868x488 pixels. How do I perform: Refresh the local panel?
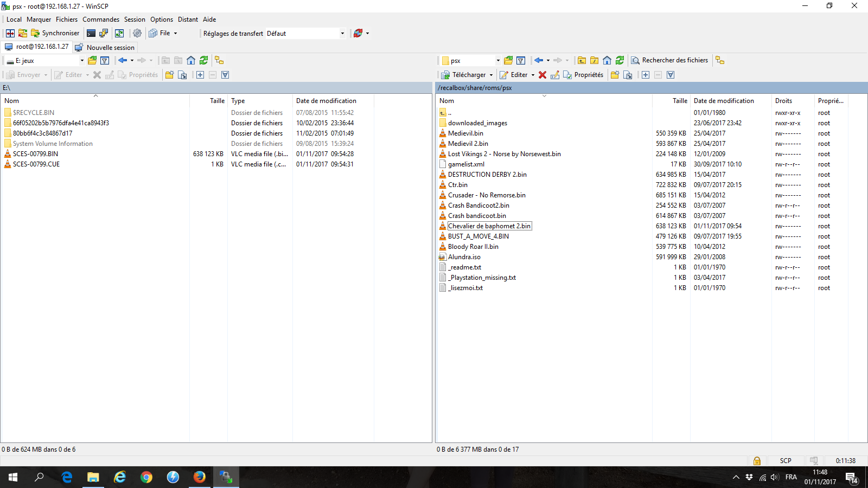(203, 60)
